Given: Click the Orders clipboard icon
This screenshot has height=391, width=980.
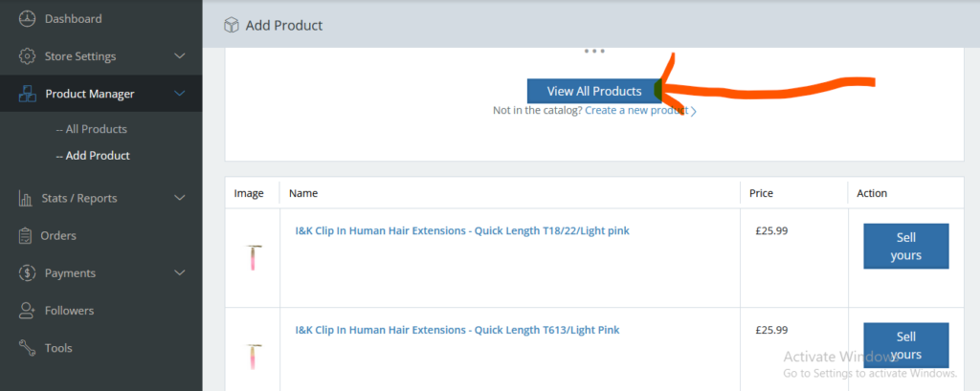Looking at the screenshot, I should 26,235.
